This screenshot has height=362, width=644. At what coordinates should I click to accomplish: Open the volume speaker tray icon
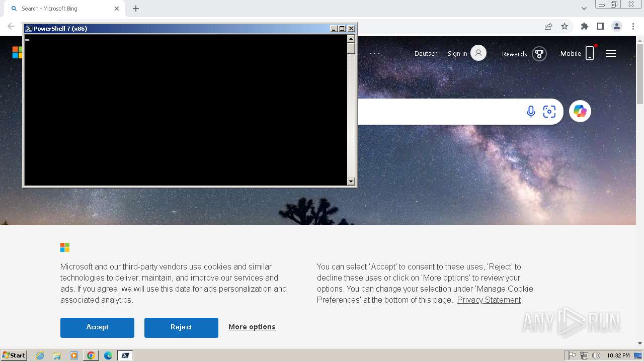pyautogui.click(x=596, y=355)
